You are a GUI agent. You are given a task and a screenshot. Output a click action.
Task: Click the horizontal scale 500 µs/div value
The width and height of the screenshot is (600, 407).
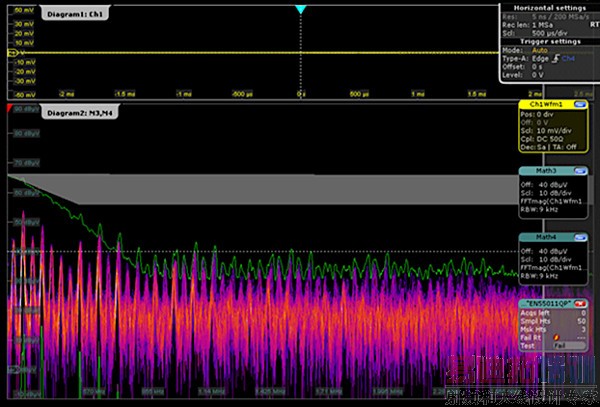[548, 31]
